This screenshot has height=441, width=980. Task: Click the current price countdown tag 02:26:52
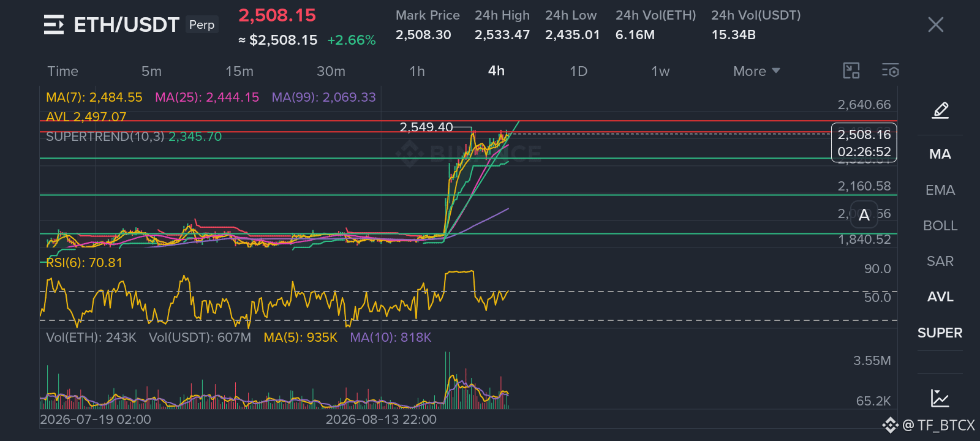click(x=864, y=151)
